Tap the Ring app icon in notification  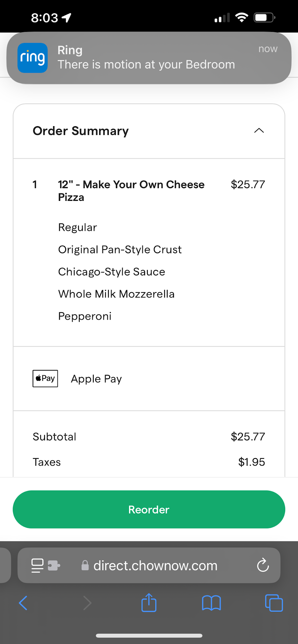click(32, 58)
